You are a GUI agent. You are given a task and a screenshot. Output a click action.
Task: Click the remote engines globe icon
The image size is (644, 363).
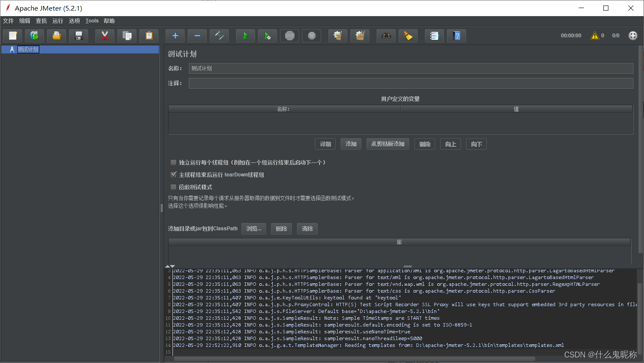(x=633, y=36)
